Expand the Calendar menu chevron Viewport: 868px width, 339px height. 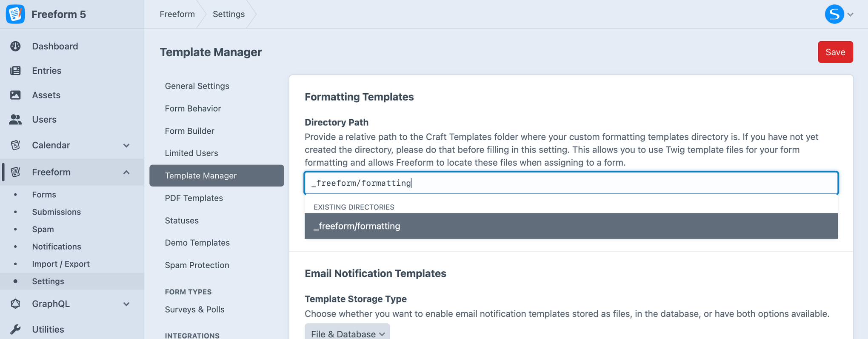(x=126, y=145)
